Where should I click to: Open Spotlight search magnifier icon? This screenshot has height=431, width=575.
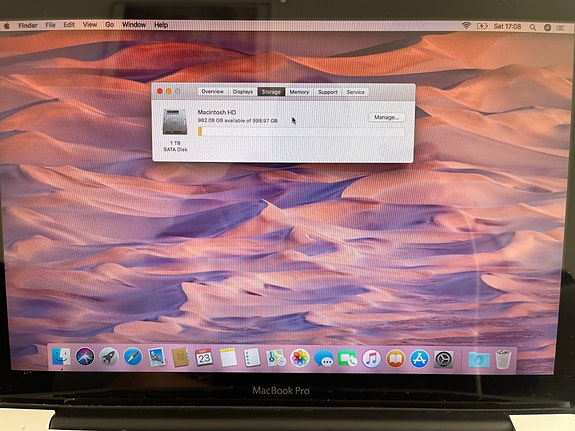pos(533,27)
